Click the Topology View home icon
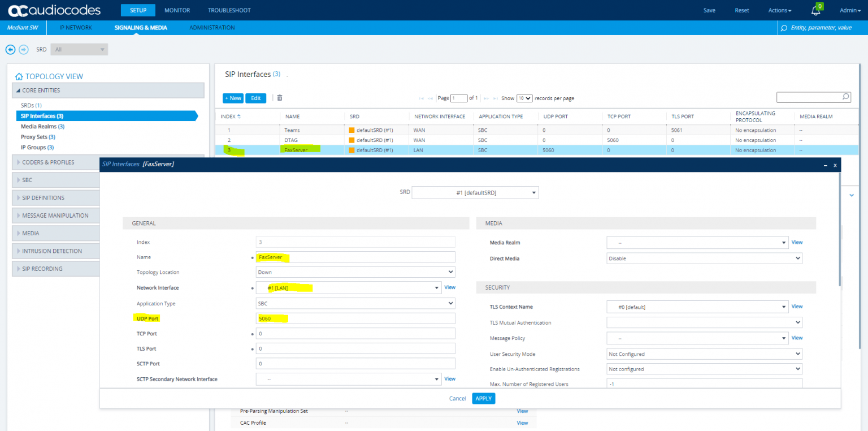 19,76
